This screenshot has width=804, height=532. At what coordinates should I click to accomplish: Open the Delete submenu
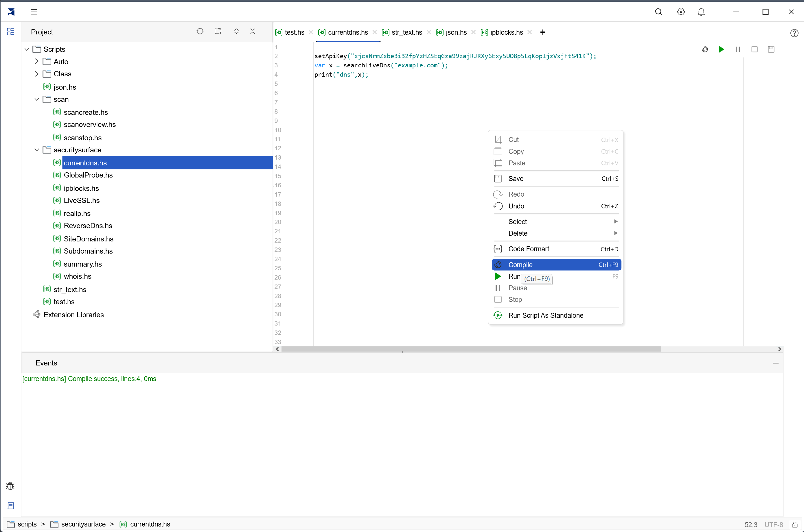(x=556, y=233)
